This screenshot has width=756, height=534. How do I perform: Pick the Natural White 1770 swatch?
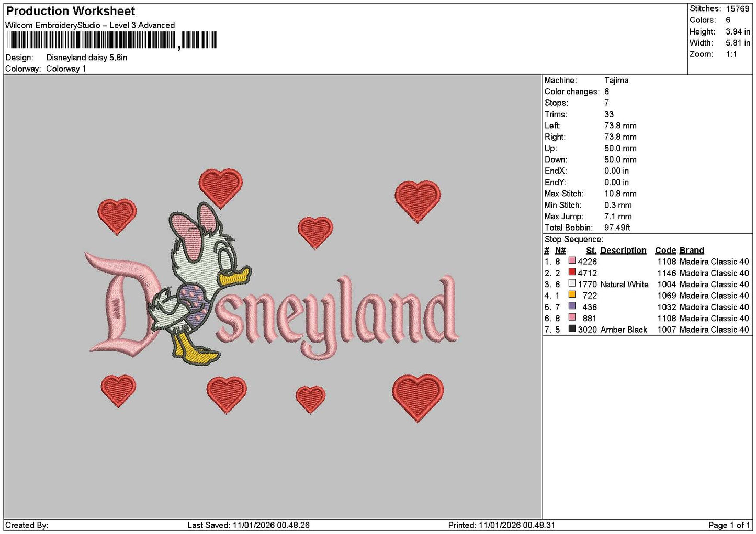(572, 283)
